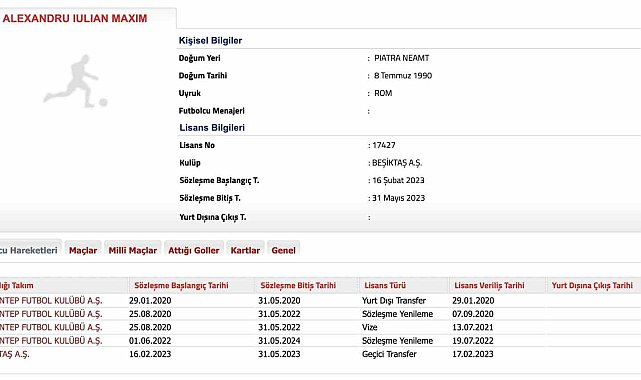Viewport: 641px width, 380px height.
Task: Switch to the Genel tab
Action: tap(283, 250)
